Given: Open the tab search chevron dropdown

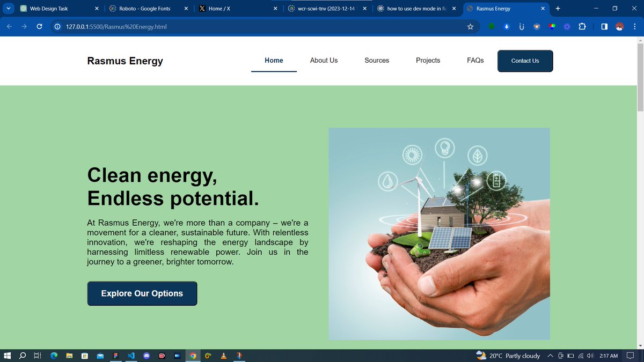Looking at the screenshot, I should (9, 9).
